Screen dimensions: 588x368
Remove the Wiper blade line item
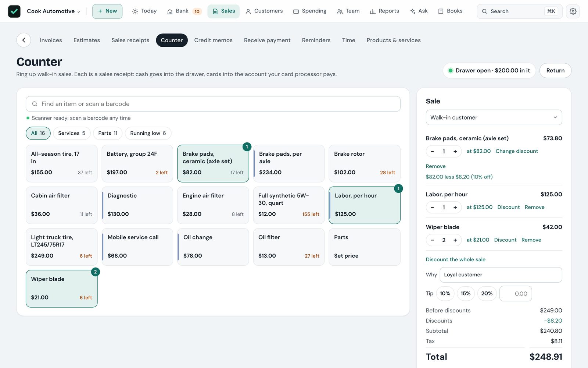(531, 240)
